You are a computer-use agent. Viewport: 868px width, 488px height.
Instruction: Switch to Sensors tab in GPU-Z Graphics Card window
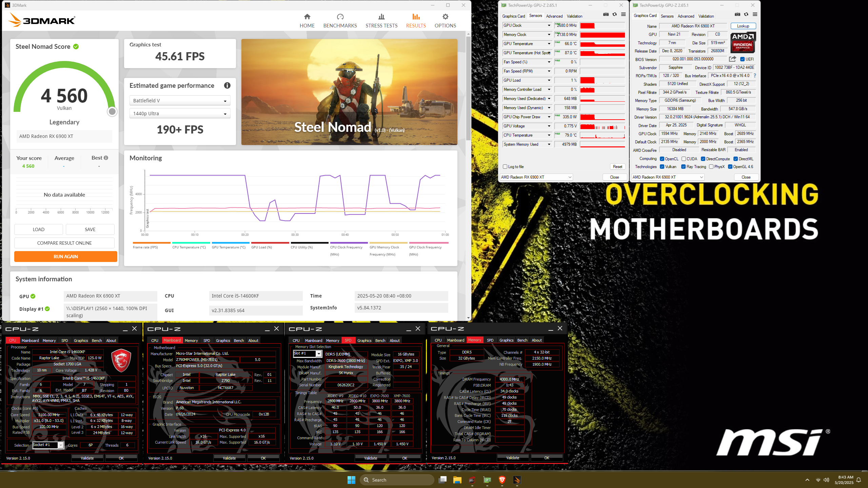coord(667,16)
